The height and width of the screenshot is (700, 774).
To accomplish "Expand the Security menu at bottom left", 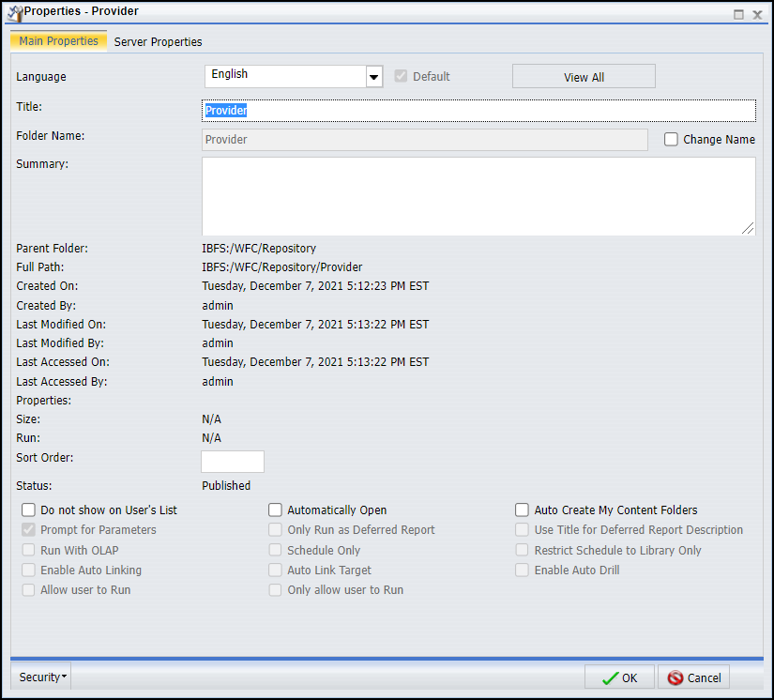I will (40, 677).
